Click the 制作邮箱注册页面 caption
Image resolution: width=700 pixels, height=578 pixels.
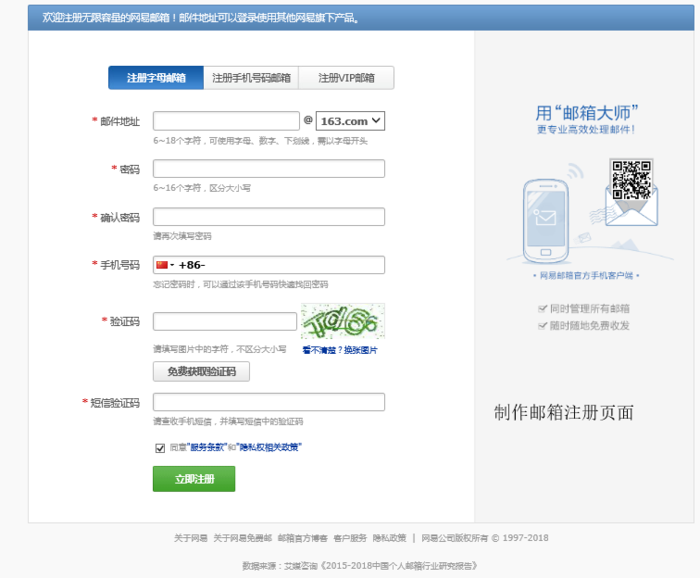564,412
